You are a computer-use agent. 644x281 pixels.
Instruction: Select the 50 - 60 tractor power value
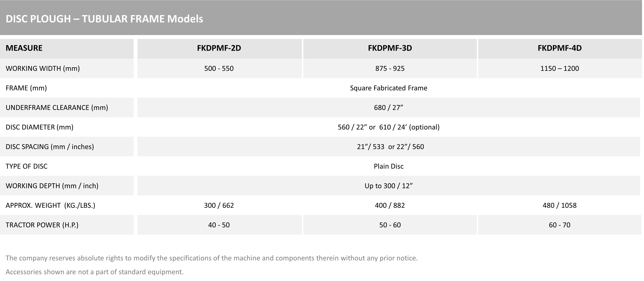point(390,225)
